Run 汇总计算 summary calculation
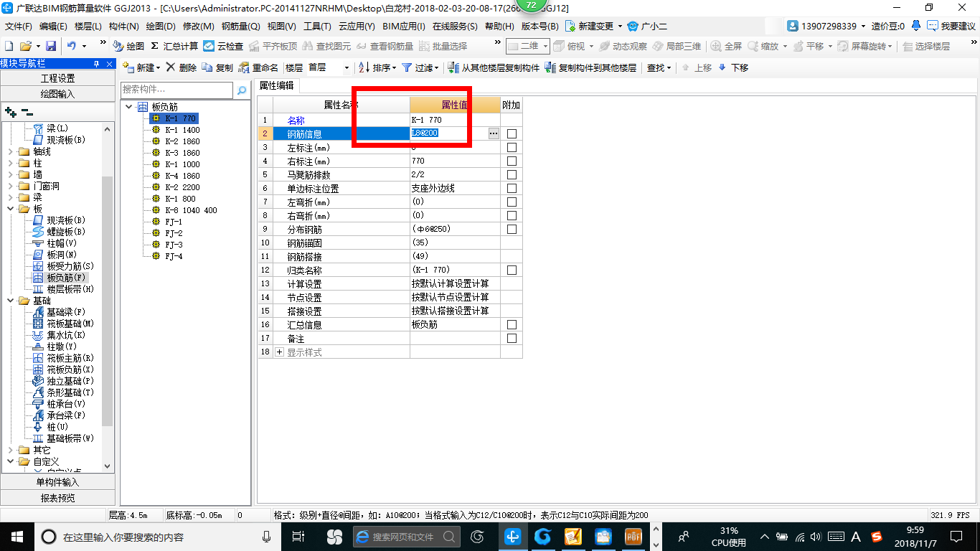 click(x=174, y=46)
